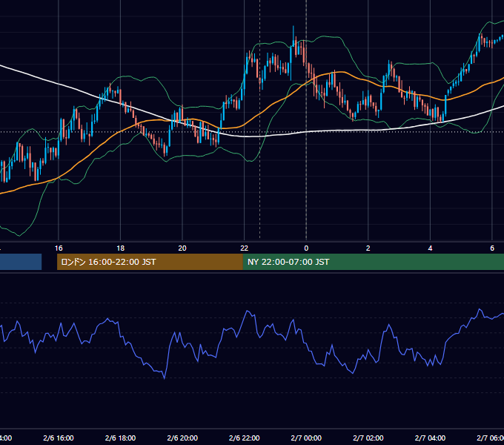
Task: Click the 2/7 00:00 time axis label
Action: point(306,438)
